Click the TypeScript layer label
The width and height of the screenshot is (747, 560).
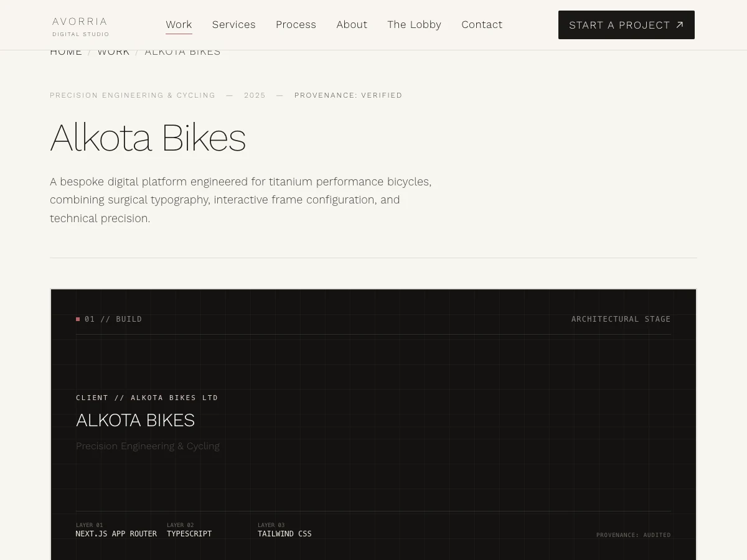[x=189, y=534]
